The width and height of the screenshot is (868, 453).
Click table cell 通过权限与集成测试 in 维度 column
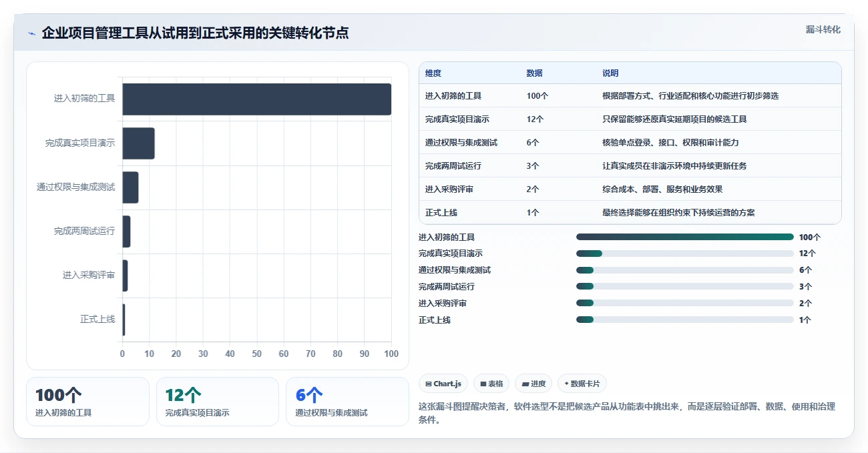click(461, 143)
